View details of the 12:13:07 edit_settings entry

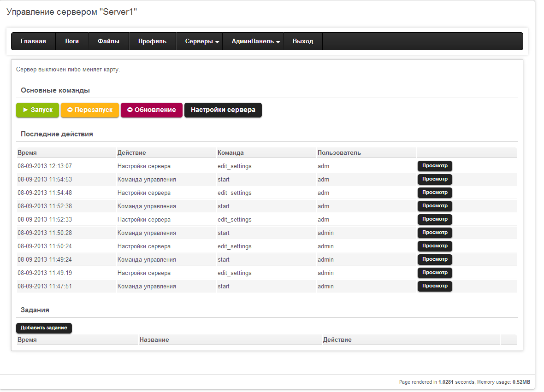[434, 166]
